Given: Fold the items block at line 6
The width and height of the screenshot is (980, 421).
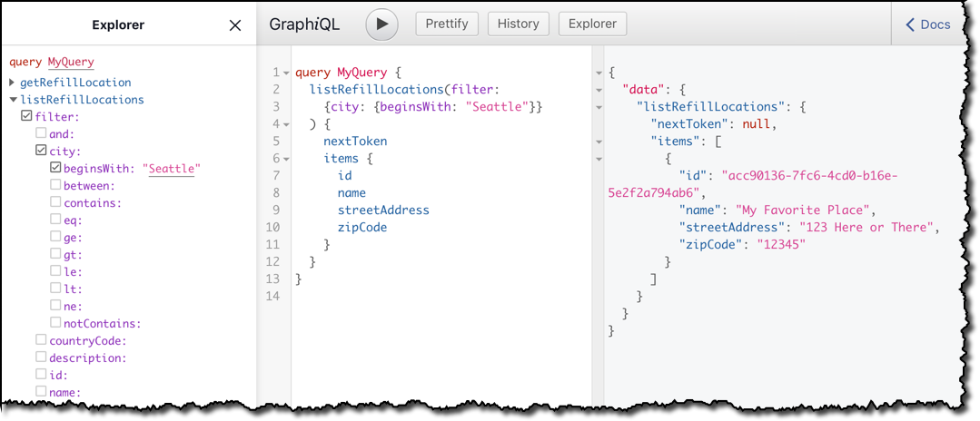Looking at the screenshot, I should click(x=286, y=160).
